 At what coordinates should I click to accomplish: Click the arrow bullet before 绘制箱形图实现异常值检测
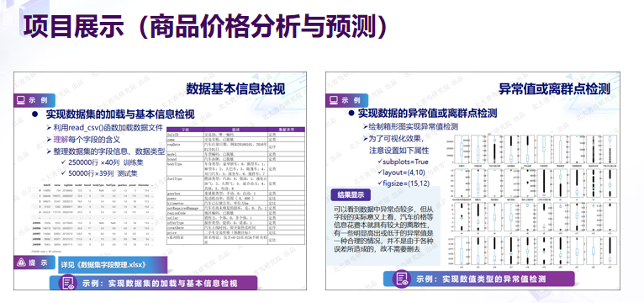(366, 126)
